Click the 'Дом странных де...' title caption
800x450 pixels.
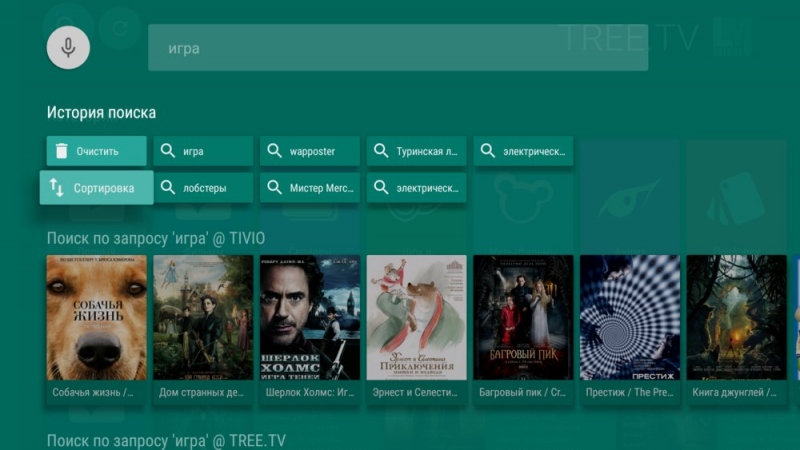tap(201, 392)
